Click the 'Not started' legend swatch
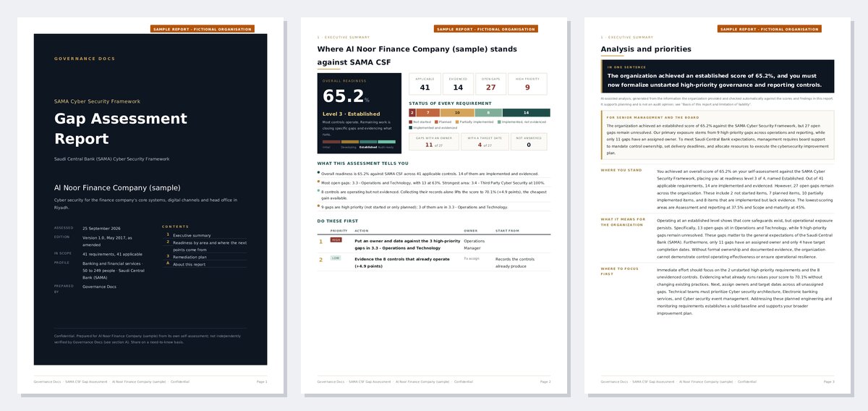This screenshot has height=411, width=868. click(411, 122)
